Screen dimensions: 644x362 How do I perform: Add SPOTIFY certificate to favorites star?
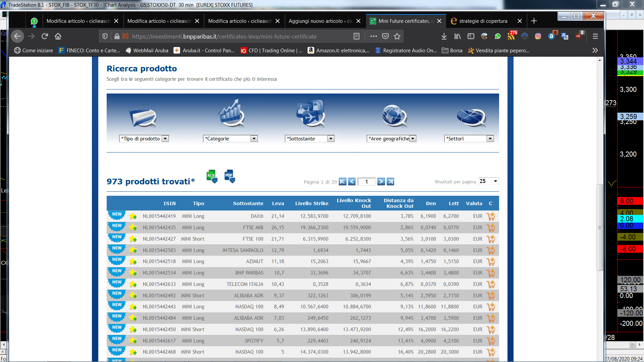133,341
